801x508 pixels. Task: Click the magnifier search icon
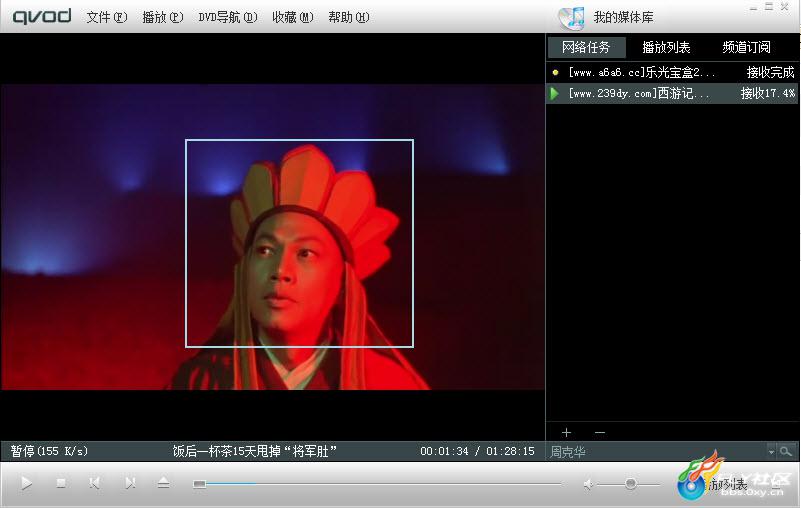pyautogui.click(x=786, y=452)
